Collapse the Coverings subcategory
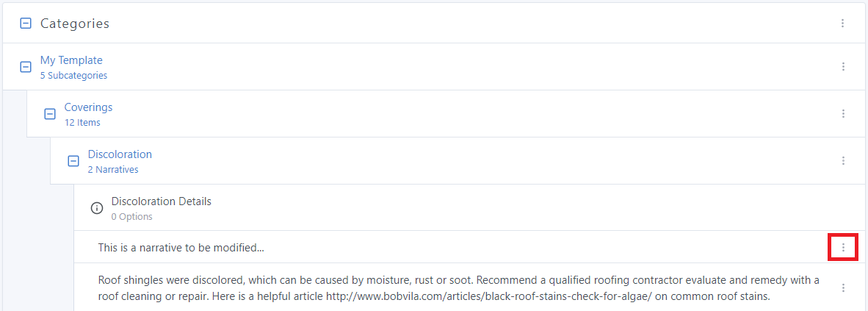The image size is (868, 311). point(49,114)
